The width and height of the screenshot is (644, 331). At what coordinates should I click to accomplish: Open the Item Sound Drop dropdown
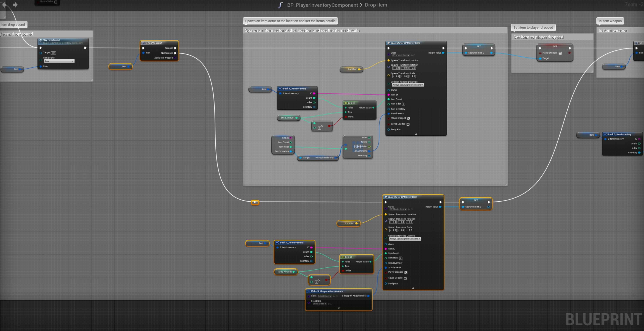[59, 61]
